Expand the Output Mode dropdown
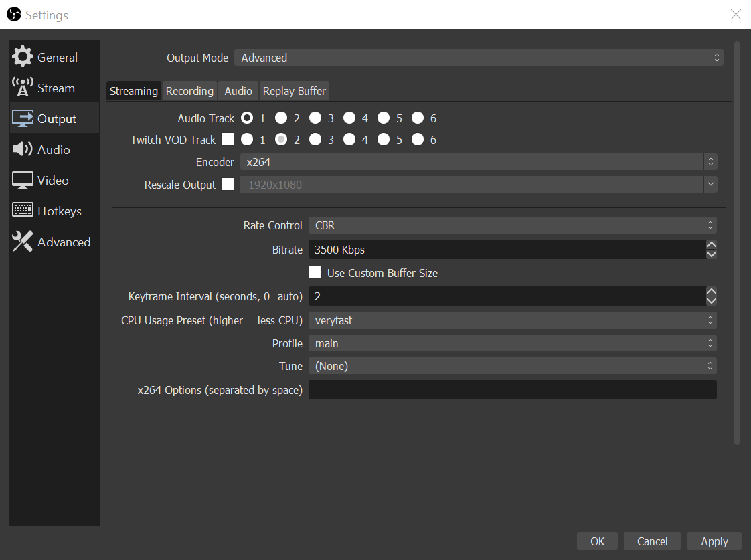Viewport: 751px width, 560px height. pos(478,58)
